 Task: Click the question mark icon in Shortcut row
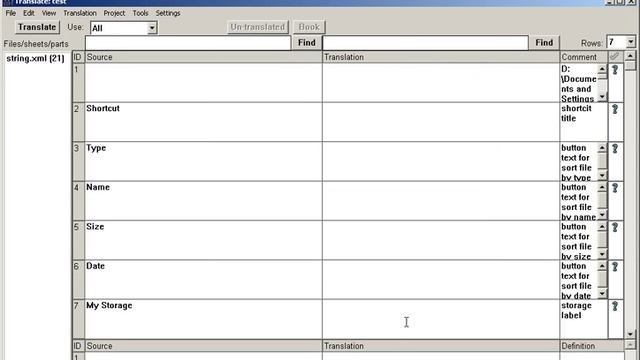615,109
